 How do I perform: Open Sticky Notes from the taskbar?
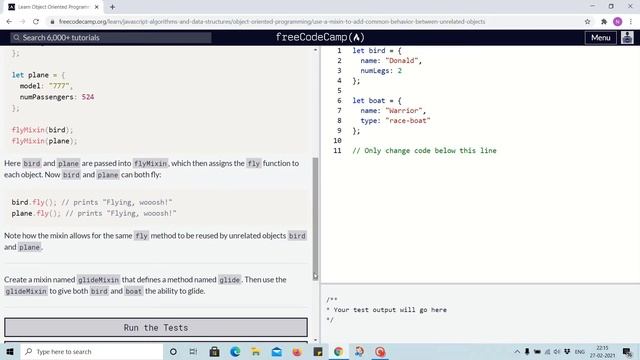pos(318,351)
